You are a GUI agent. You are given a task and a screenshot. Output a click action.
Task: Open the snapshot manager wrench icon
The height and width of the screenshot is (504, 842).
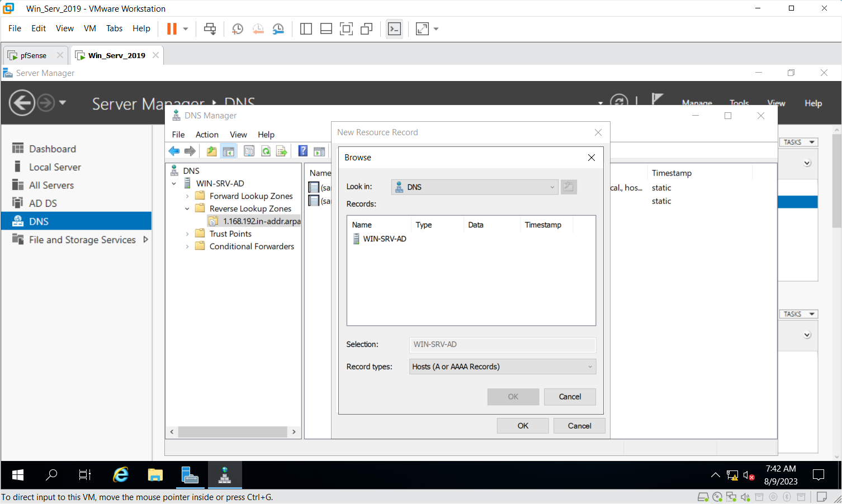coord(278,28)
